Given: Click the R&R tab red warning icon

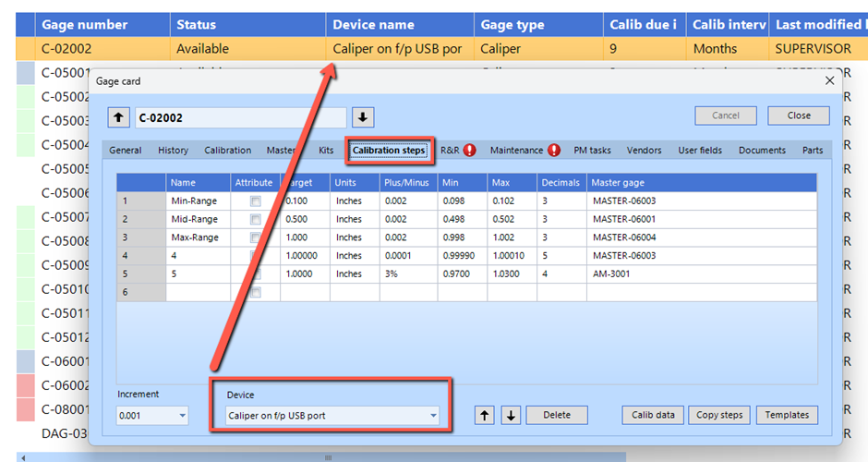Looking at the screenshot, I should point(470,151).
